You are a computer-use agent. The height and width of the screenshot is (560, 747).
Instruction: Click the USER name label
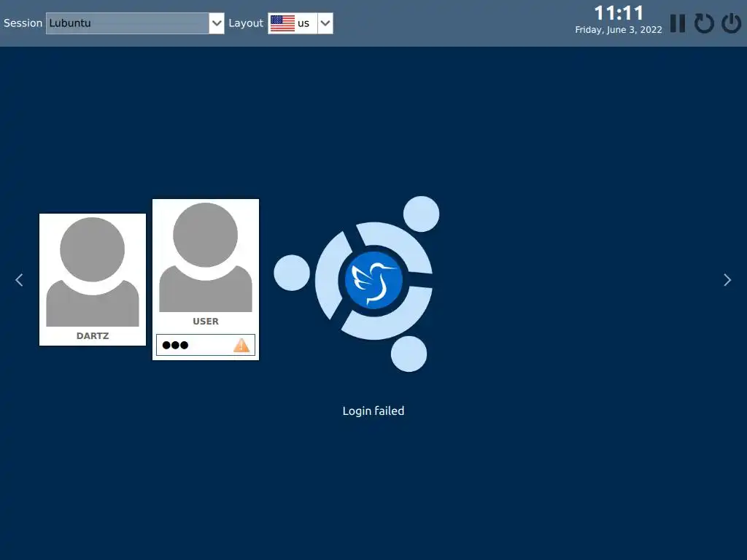coord(205,322)
